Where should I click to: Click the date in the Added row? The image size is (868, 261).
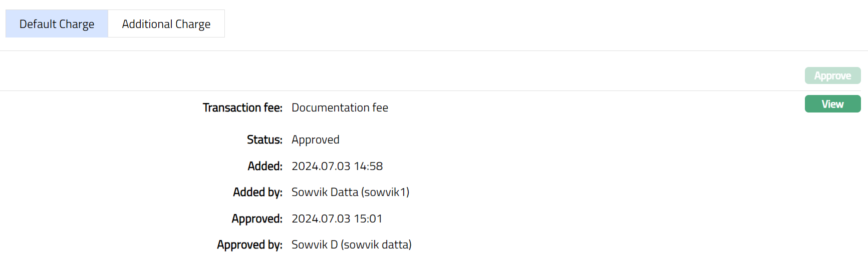(321, 166)
